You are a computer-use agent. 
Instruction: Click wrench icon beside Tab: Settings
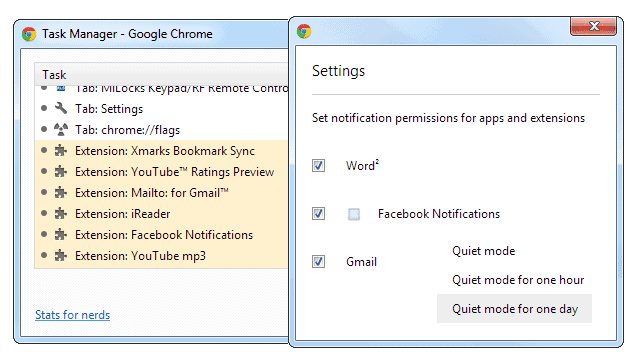click(x=61, y=108)
